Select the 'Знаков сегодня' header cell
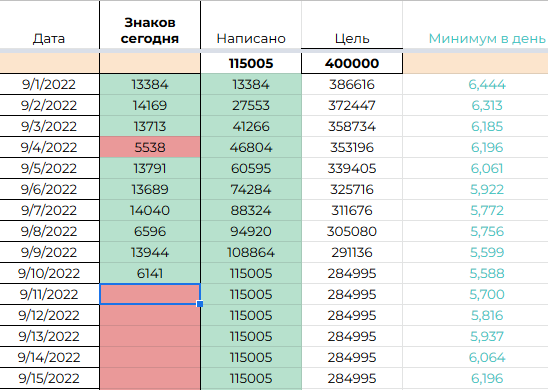The image size is (548, 390). [150, 25]
